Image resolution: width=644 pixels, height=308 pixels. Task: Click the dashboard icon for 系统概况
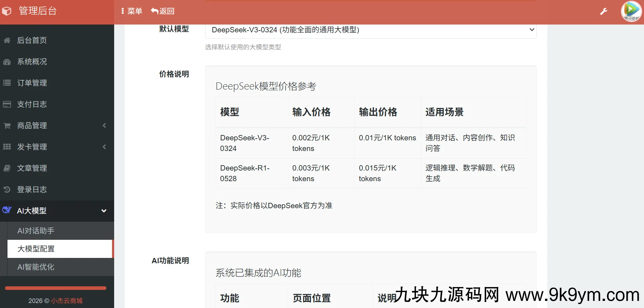point(7,62)
